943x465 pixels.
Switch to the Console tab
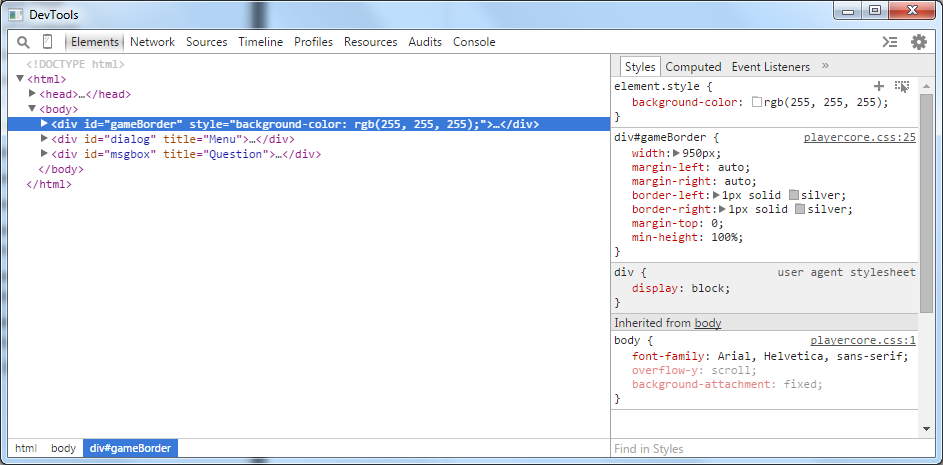coord(474,42)
